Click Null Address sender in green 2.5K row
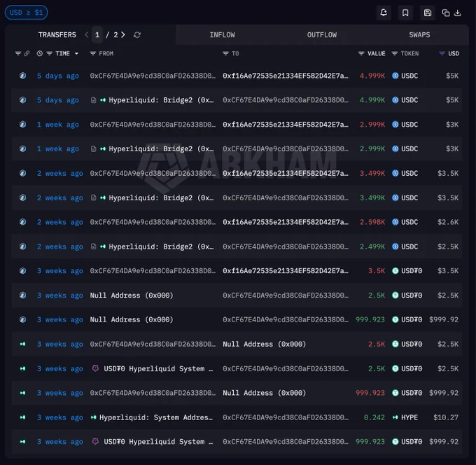This screenshot has height=465, width=476. (x=132, y=296)
